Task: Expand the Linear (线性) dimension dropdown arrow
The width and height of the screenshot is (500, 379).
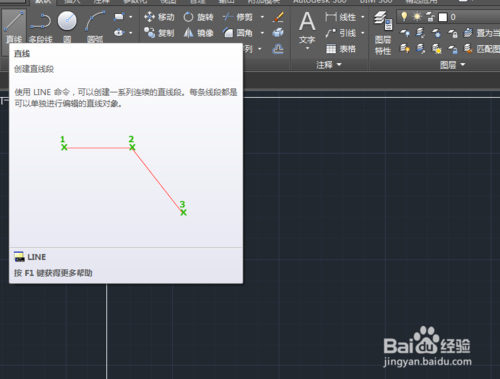Action: [x=363, y=17]
